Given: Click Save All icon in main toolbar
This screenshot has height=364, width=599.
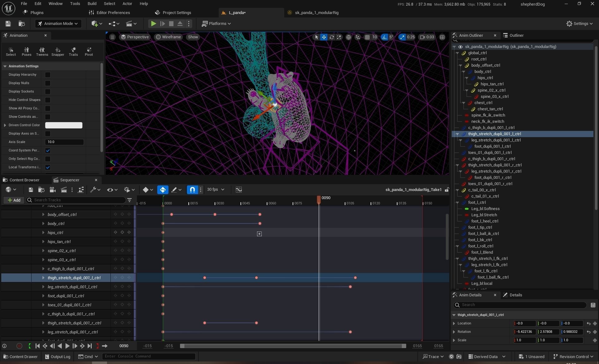Looking at the screenshot, I should tap(8, 24).
